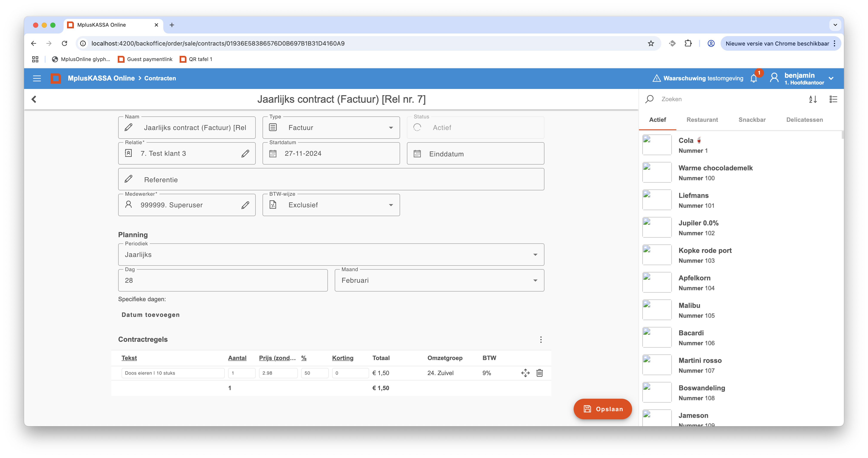Viewport: 868px width, 458px height.
Task: Close the MplusKASSA Online browser tab
Action: [x=156, y=25]
